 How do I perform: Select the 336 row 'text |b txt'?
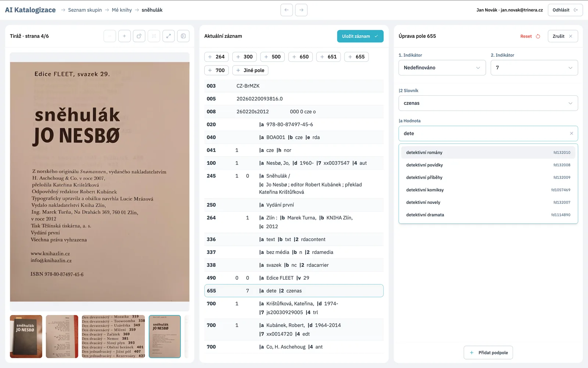point(294,239)
